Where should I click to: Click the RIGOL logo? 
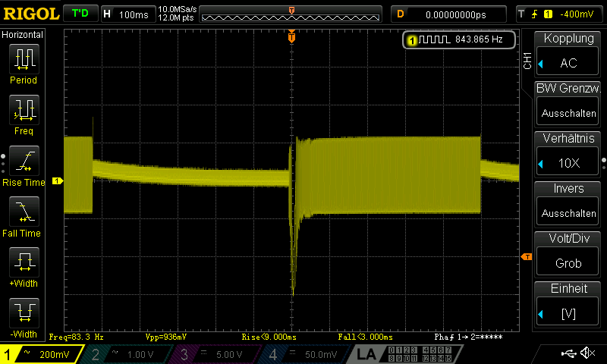pos(31,14)
